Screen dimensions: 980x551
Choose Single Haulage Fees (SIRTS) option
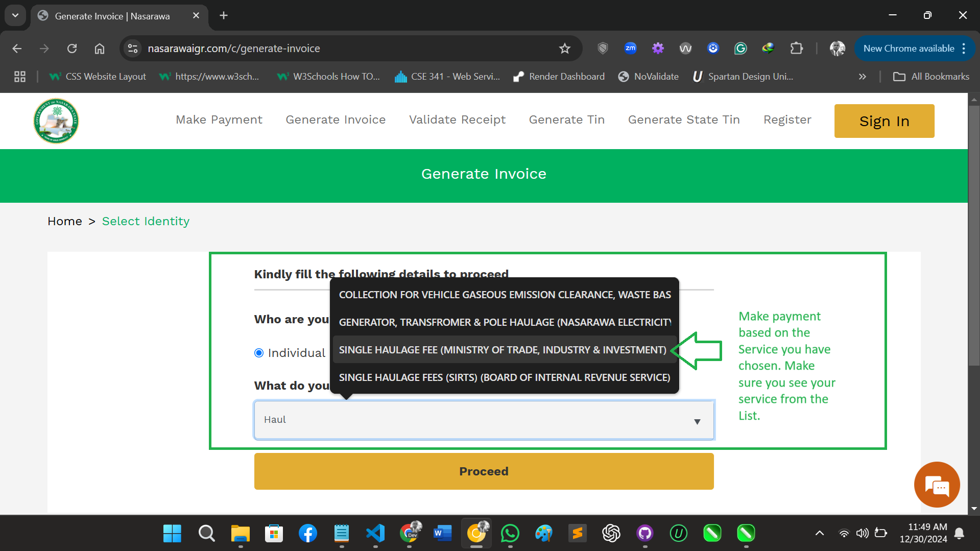click(x=505, y=377)
